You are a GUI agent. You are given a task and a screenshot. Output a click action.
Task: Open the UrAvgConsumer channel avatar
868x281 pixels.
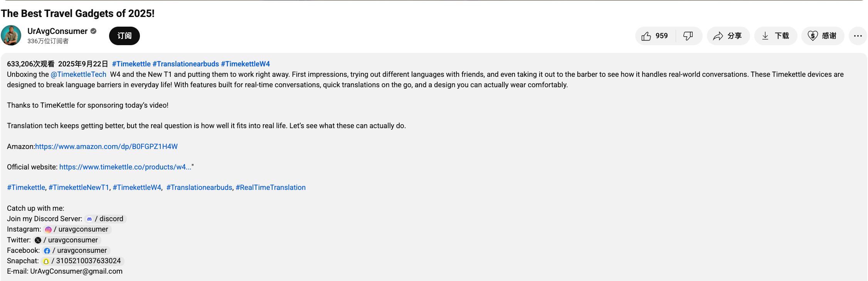pos(11,36)
